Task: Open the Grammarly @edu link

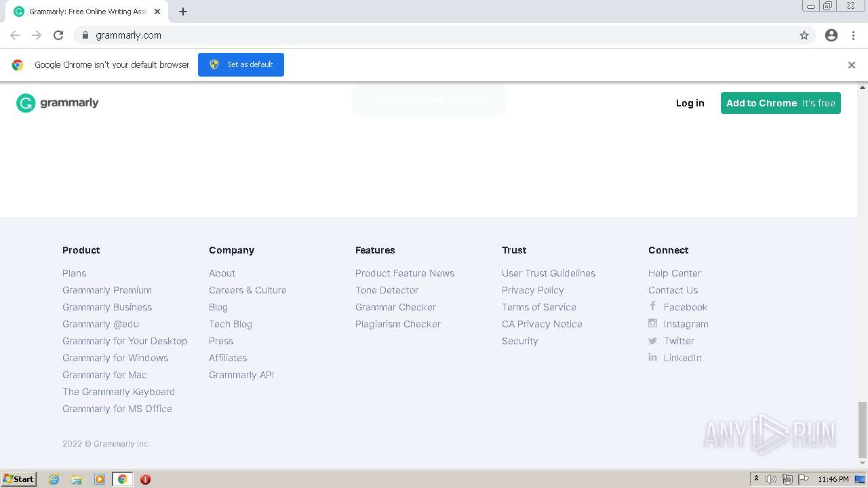Action: tap(100, 324)
